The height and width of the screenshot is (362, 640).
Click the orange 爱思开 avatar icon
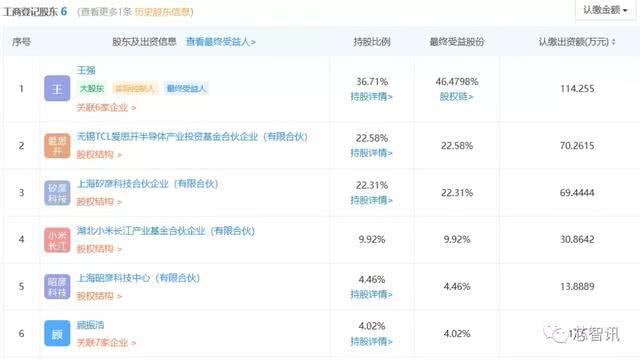pyautogui.click(x=57, y=146)
